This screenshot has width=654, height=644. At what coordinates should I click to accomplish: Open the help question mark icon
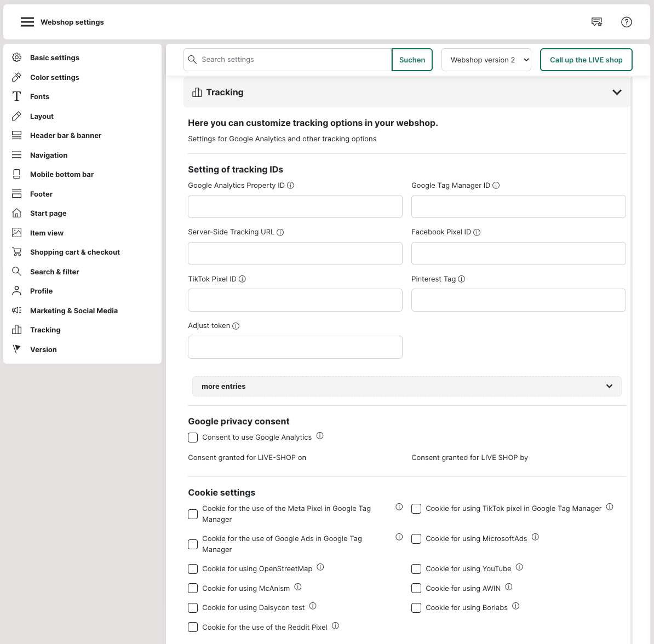tap(627, 22)
